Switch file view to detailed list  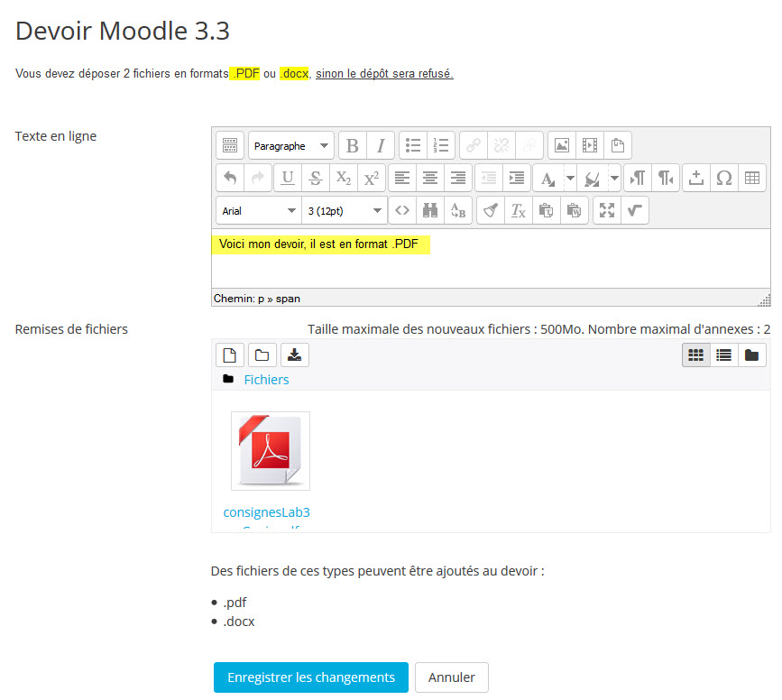[x=723, y=355]
